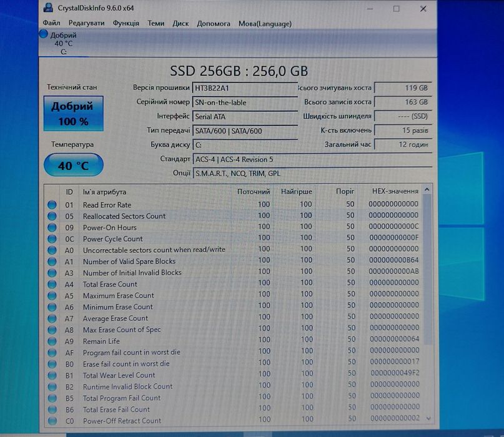Select the Uncorrectable sectors count attribute name
Screen dimensions: 504x437
coord(154,250)
